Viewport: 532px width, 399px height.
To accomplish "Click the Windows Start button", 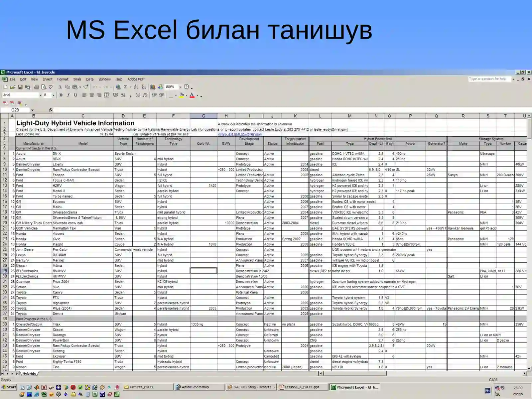I will coord(9,387).
